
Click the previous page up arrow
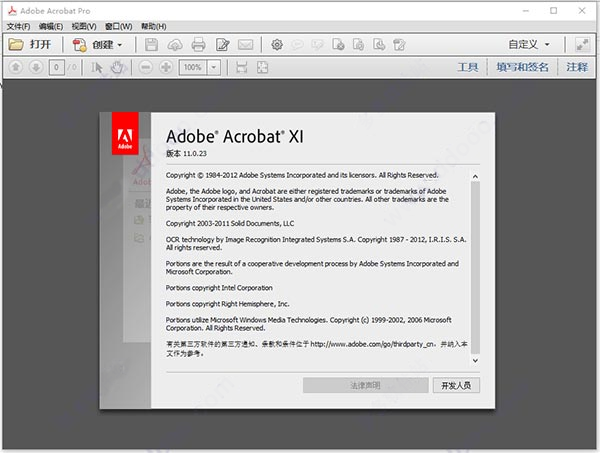(16, 67)
